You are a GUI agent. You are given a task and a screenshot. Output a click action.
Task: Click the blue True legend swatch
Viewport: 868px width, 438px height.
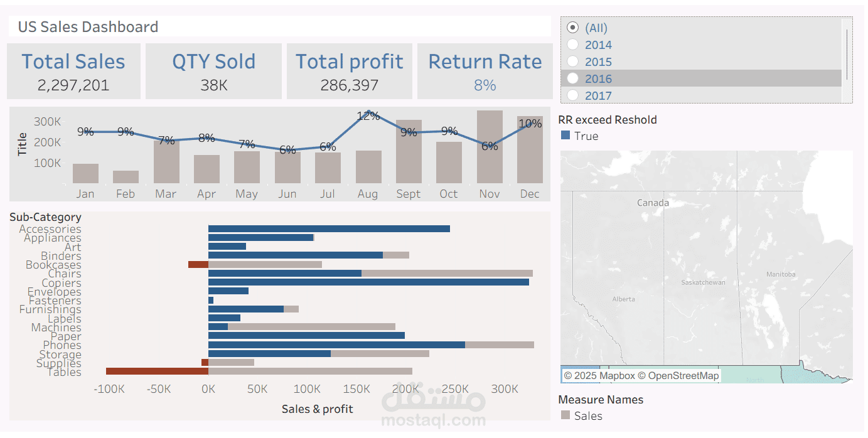pyautogui.click(x=565, y=136)
